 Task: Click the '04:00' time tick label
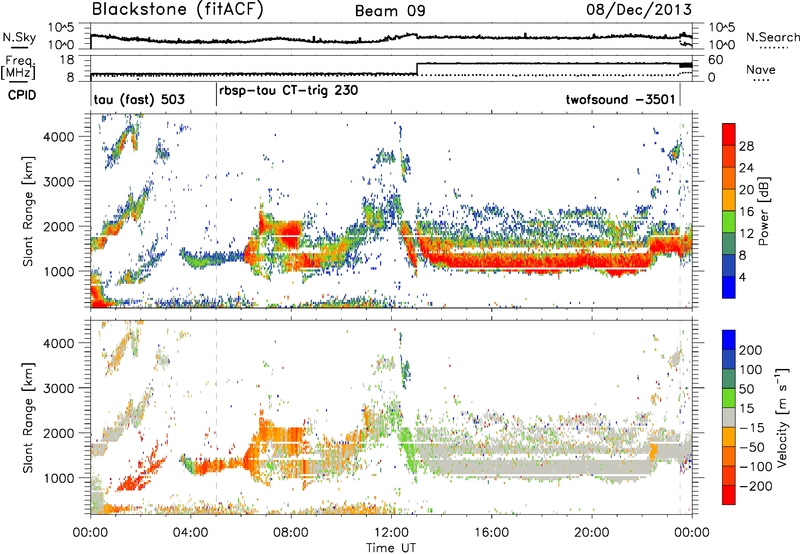coord(191,533)
